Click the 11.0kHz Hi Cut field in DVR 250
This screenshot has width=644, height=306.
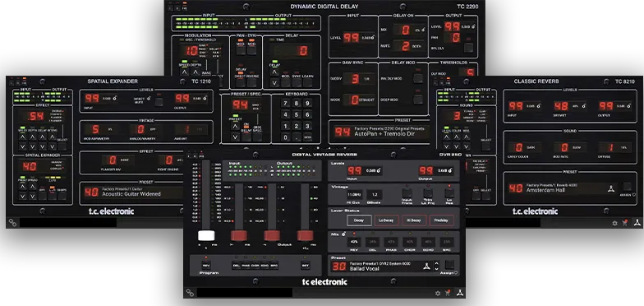tap(355, 194)
